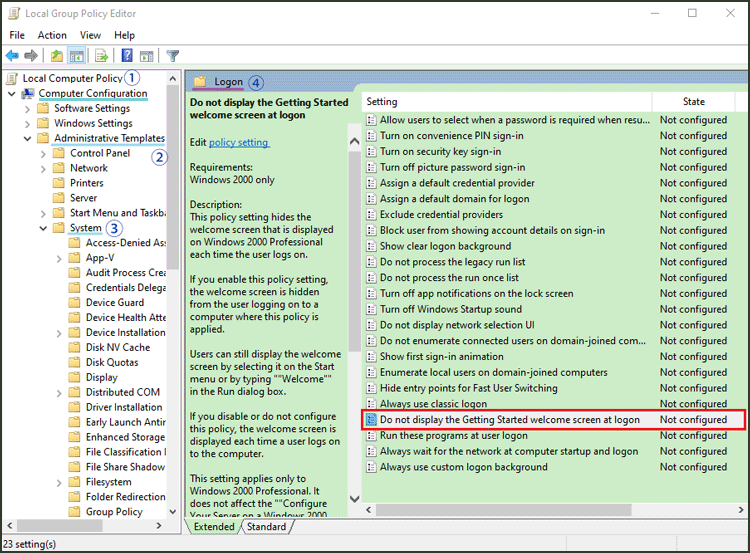
Task: Expand the App-V node
Action: tap(59, 258)
